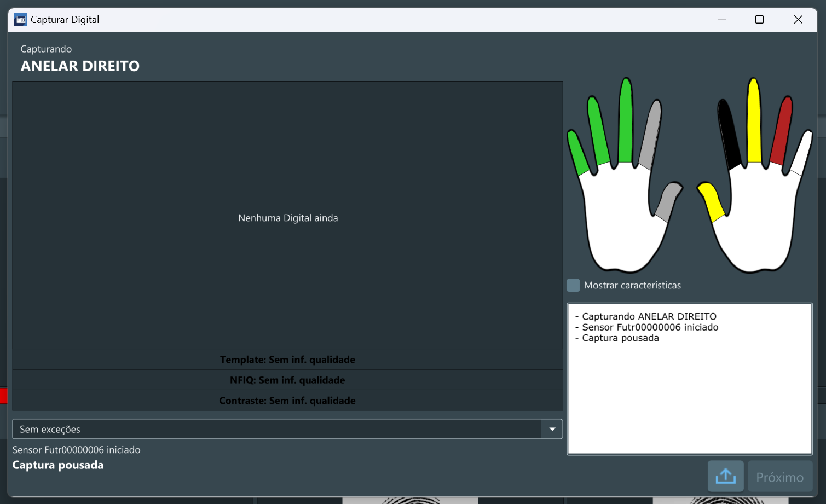
Task: Select the green ring finger on left hand
Action: pos(598,131)
